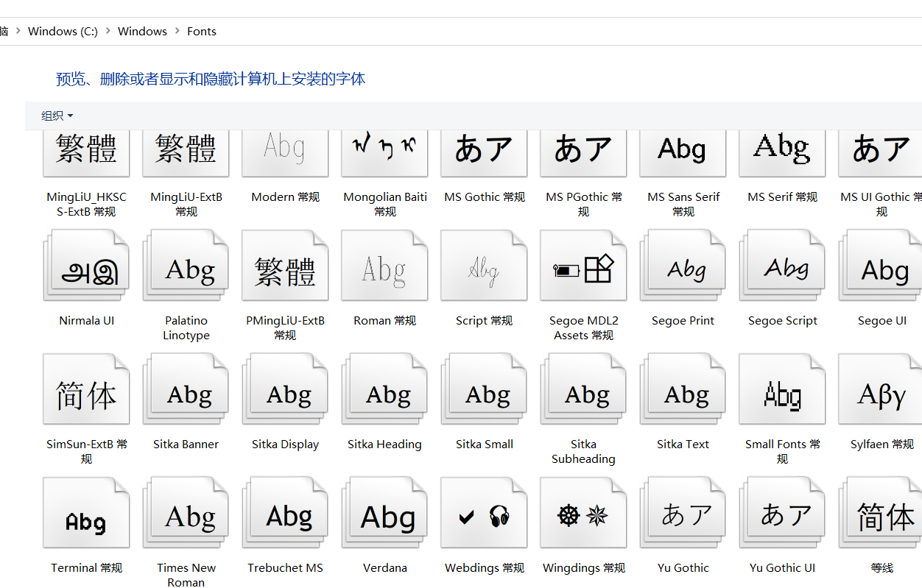This screenshot has width=922, height=588.
Task: Click the Script 常规 label
Action: [x=484, y=321]
